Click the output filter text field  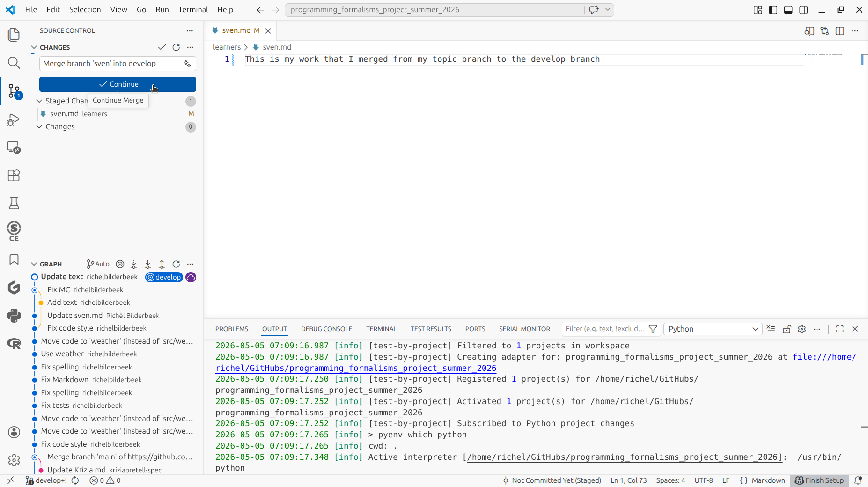click(605, 329)
